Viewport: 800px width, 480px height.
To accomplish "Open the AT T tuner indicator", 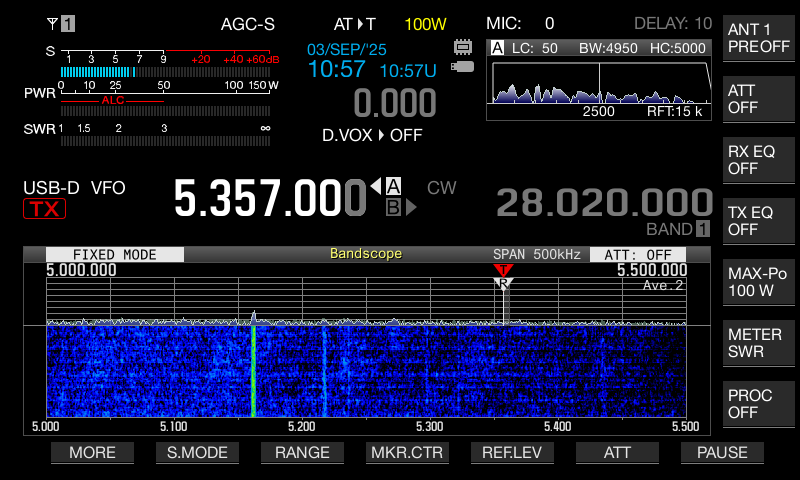I will pos(355,24).
